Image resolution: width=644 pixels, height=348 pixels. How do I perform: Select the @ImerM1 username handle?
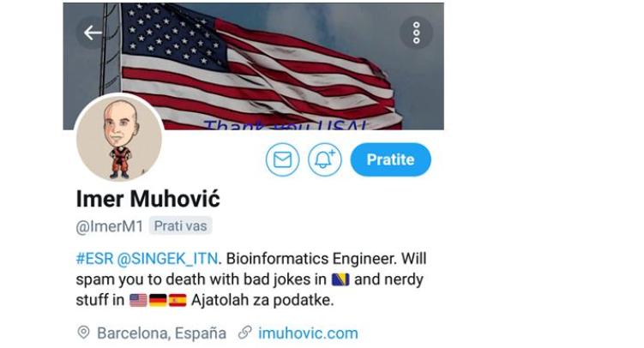tap(109, 226)
